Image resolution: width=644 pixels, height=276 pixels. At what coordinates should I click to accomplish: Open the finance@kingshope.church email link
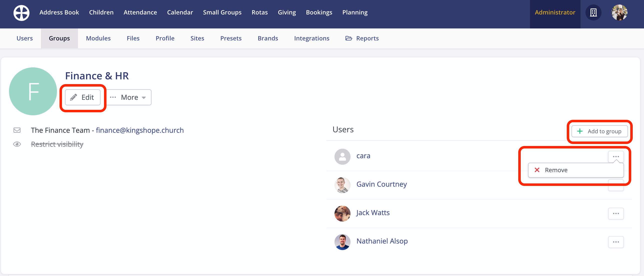pos(139,130)
